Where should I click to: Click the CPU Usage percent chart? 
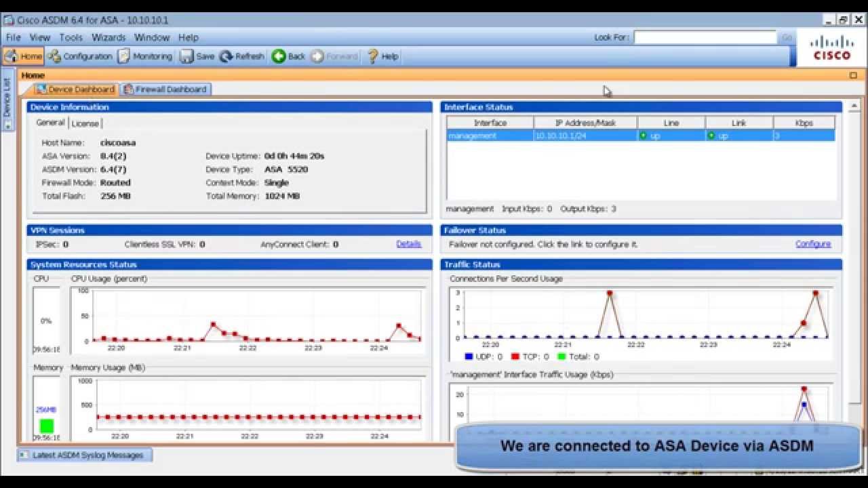click(248, 320)
